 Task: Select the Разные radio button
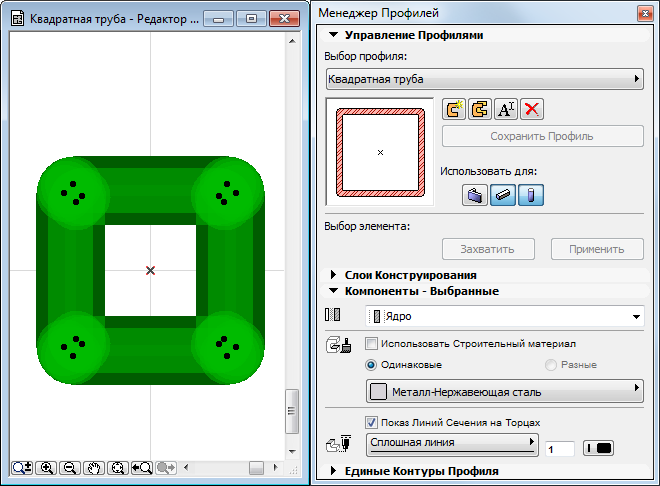[x=551, y=365]
